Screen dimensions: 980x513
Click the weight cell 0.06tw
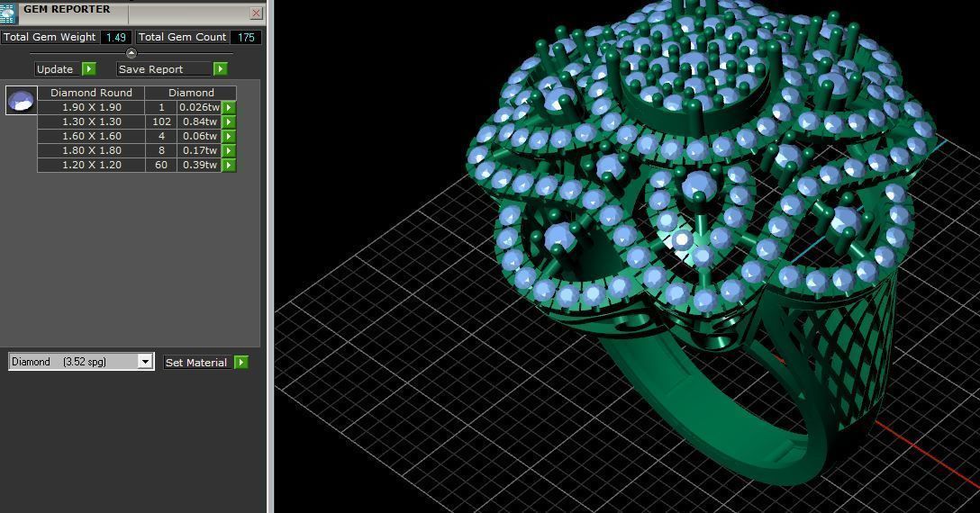pyautogui.click(x=199, y=136)
